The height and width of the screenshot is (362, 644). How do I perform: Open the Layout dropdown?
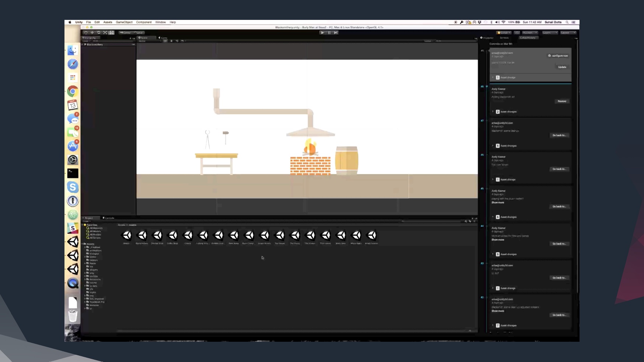point(568,33)
